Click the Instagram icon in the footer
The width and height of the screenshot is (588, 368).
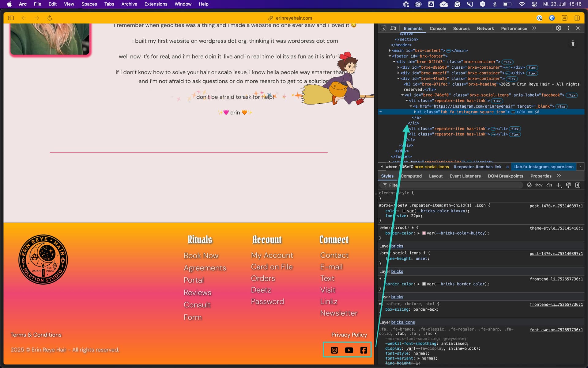pos(334,350)
